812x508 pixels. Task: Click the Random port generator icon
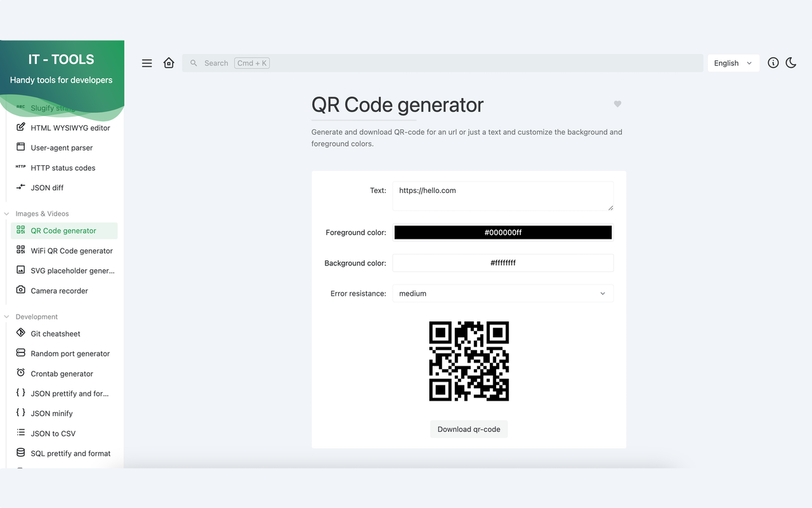pyautogui.click(x=21, y=353)
